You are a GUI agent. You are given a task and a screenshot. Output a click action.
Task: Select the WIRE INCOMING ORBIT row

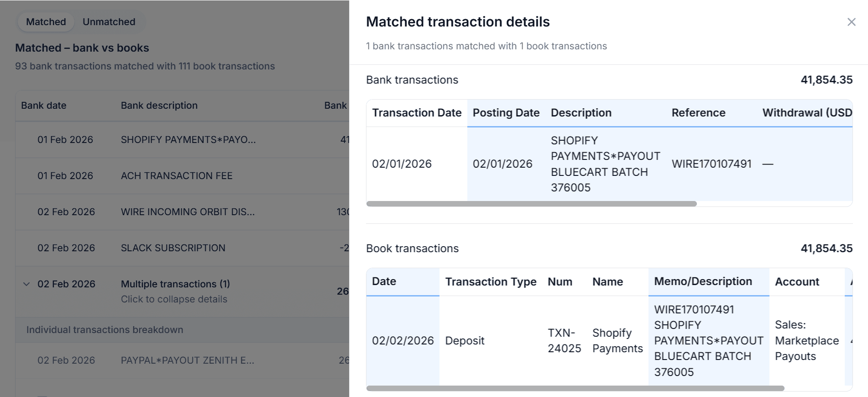click(188, 212)
